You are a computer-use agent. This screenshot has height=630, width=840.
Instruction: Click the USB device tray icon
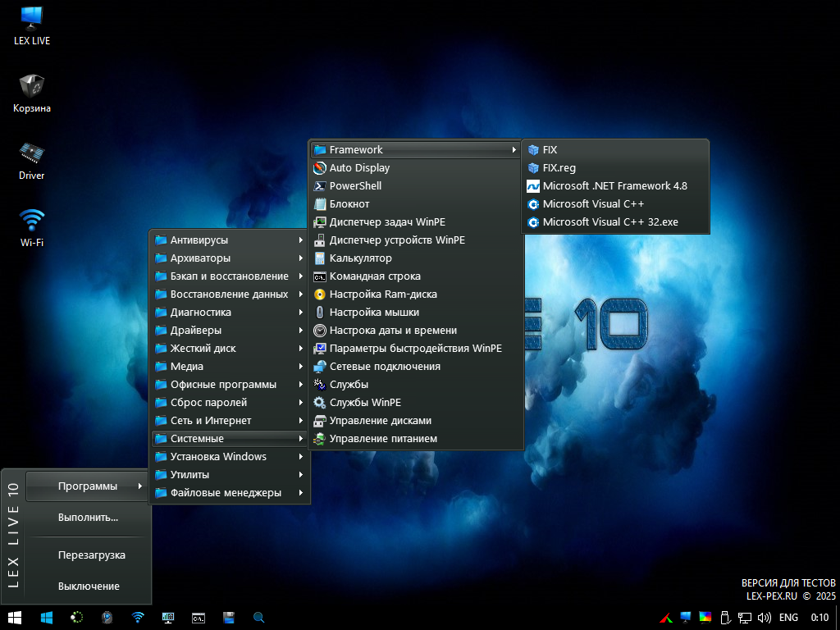coord(725,618)
